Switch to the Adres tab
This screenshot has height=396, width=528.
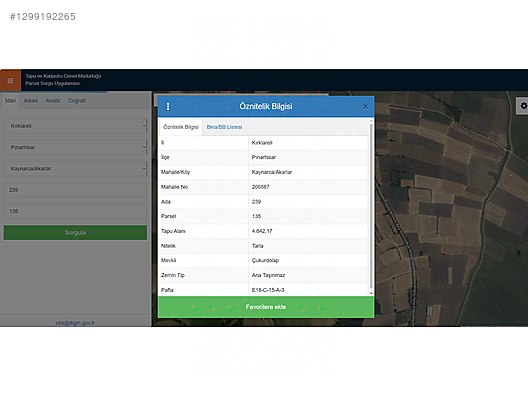[x=31, y=100]
